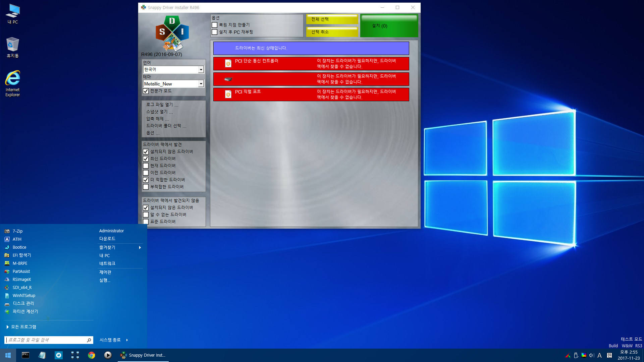Open 네트워크 from start menu
This screenshot has height=362, width=644.
tap(107, 263)
